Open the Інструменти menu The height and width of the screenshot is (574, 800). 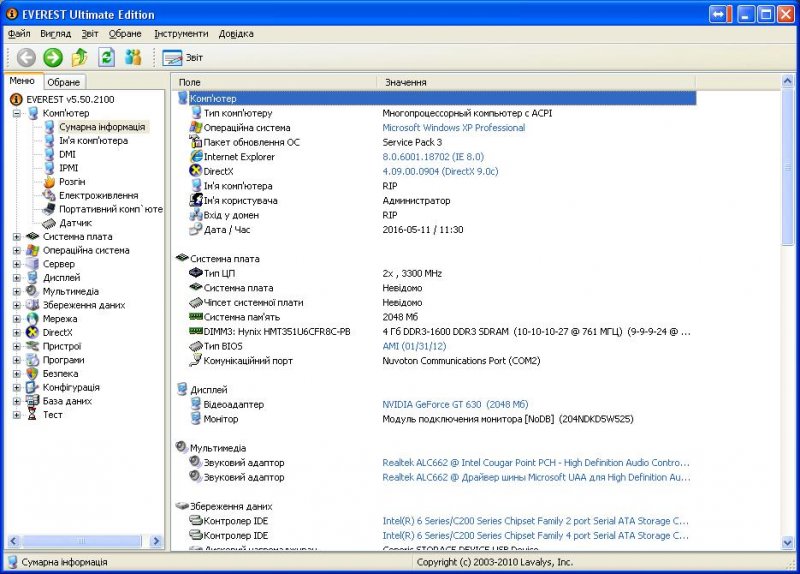pos(181,34)
